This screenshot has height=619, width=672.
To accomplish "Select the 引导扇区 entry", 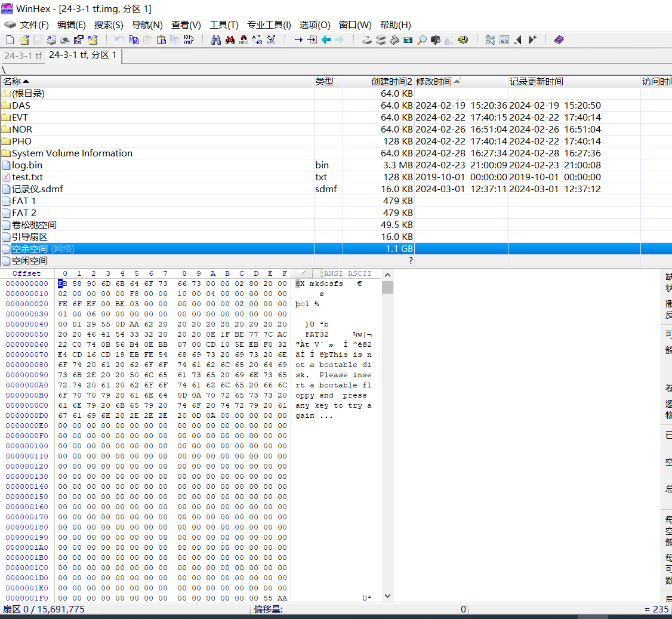I will tap(336, 236).
